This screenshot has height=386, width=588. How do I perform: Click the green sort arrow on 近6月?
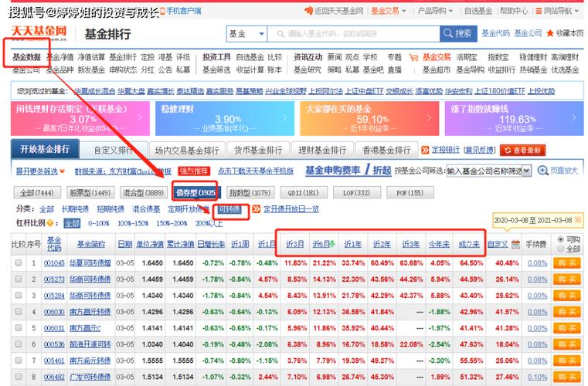click(x=332, y=245)
